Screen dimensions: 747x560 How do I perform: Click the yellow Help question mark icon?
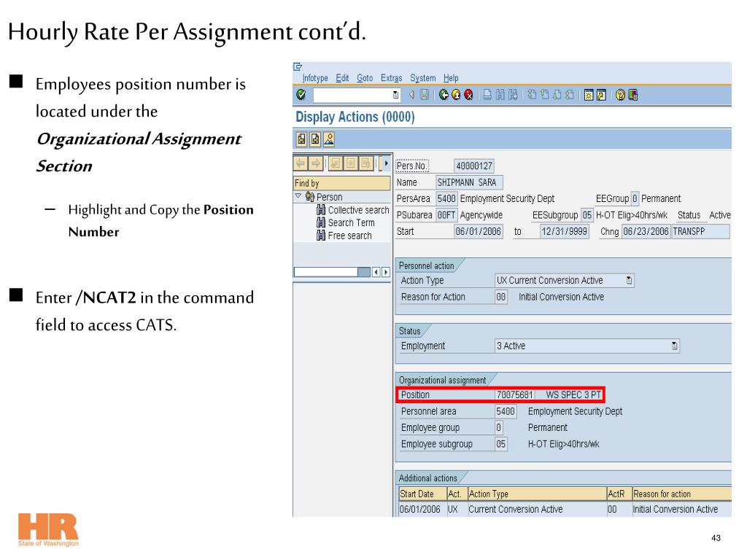coord(620,95)
